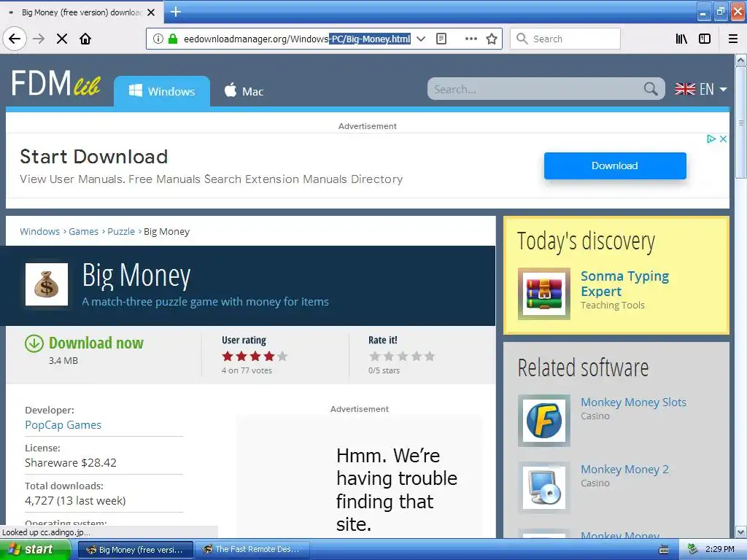Click scrollbar down arrow
Image resolution: width=747 pixels, height=560 pixels.
tap(740, 532)
